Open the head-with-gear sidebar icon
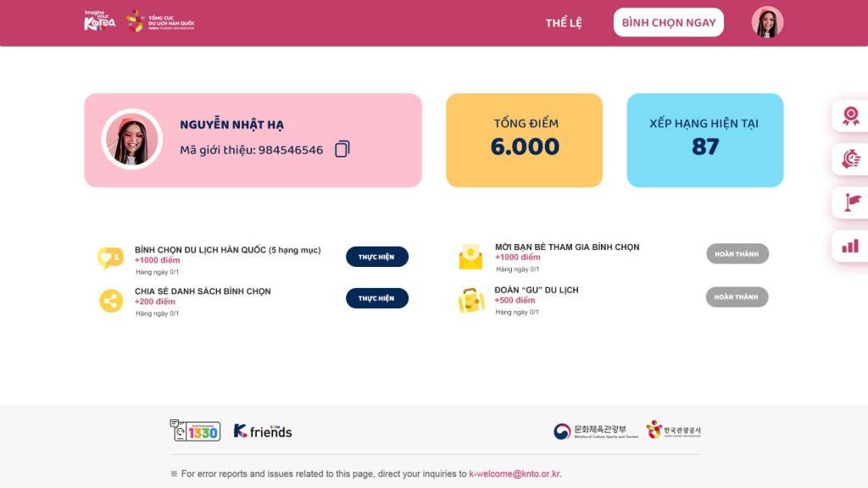Image resolution: width=868 pixels, height=488 pixels. [x=851, y=159]
